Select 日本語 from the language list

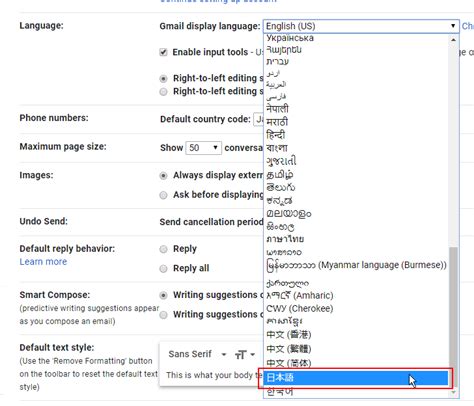[x=356, y=378]
